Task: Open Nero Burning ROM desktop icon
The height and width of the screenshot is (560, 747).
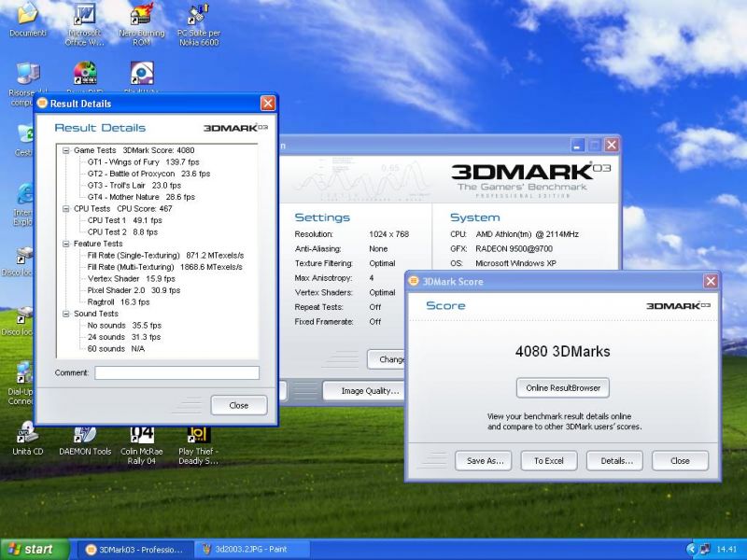Action: point(142,24)
